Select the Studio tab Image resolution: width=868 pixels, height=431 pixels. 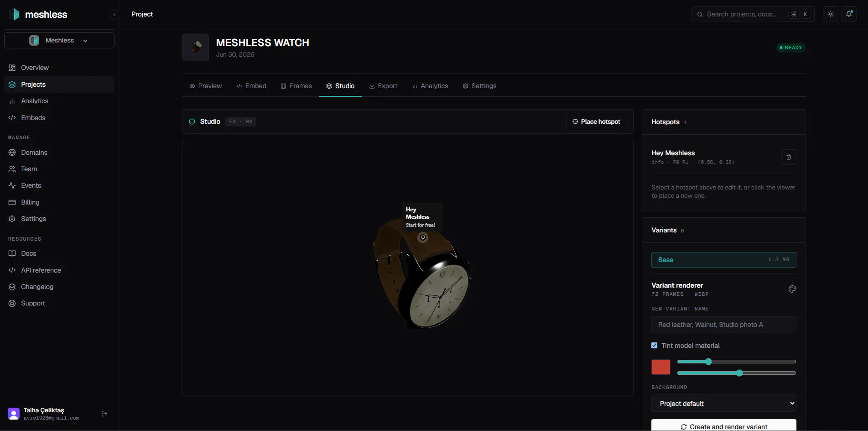340,86
